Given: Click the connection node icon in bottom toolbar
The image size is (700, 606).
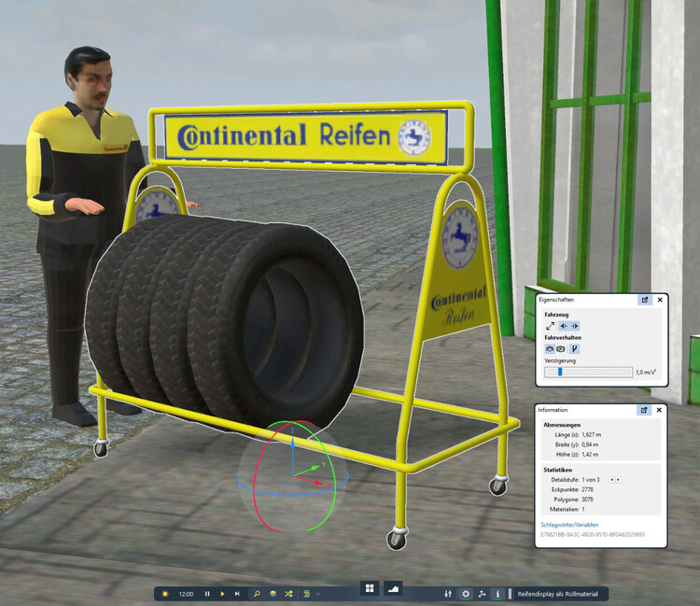Looking at the screenshot, I should 482,594.
